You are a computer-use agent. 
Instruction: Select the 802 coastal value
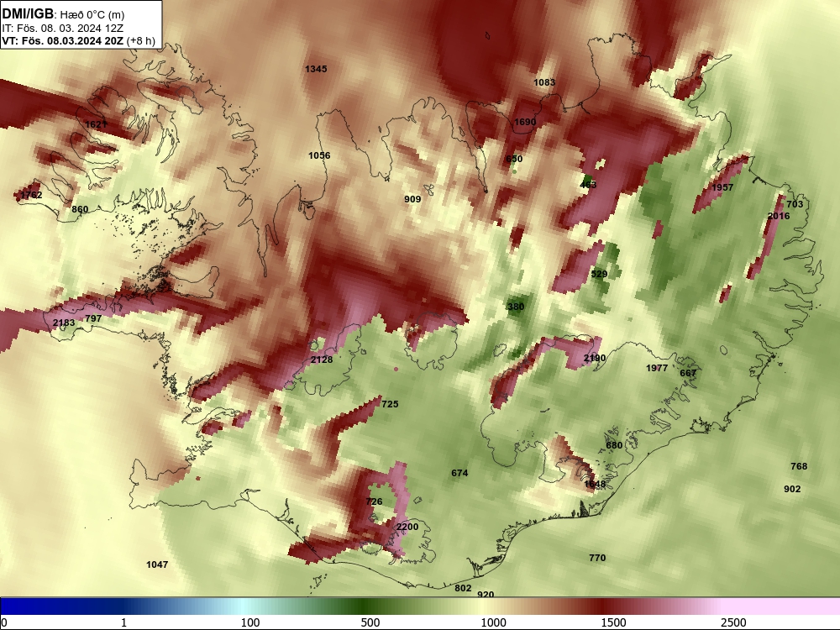coord(463,588)
